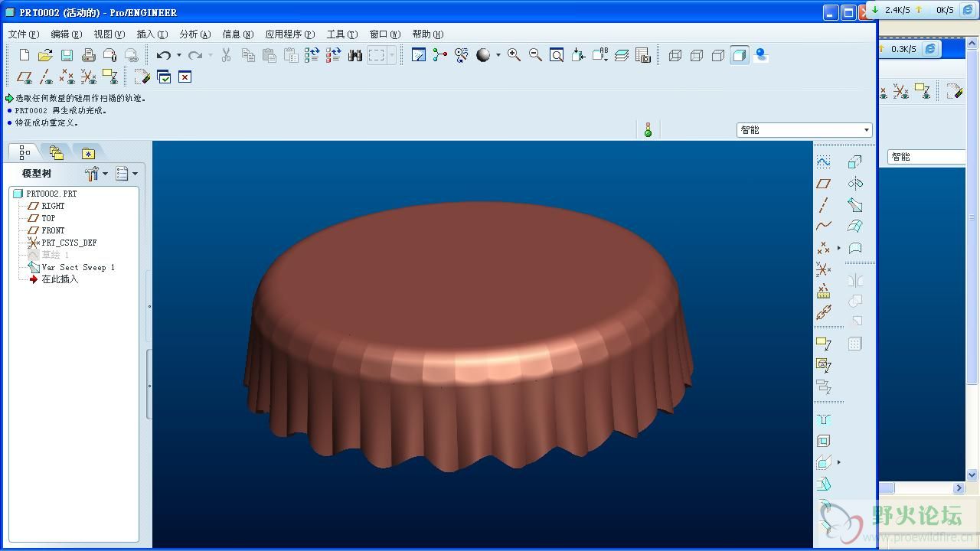Enable Shading display mode

[740, 55]
